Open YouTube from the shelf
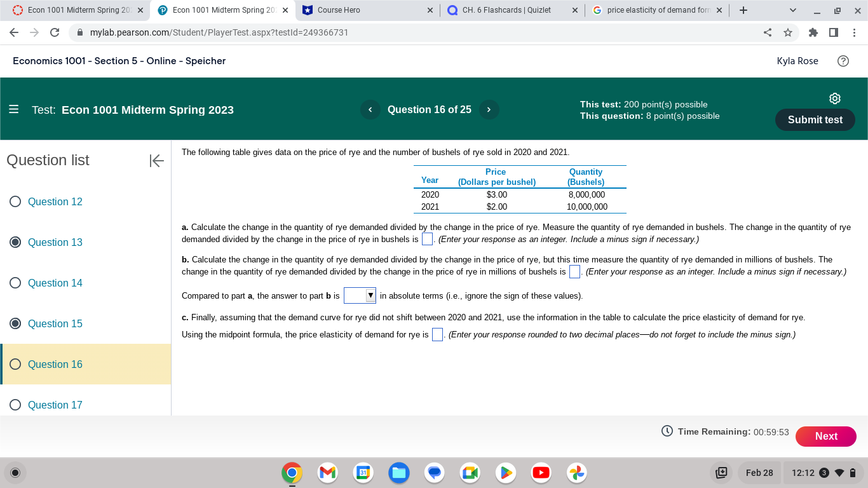 [x=541, y=473]
